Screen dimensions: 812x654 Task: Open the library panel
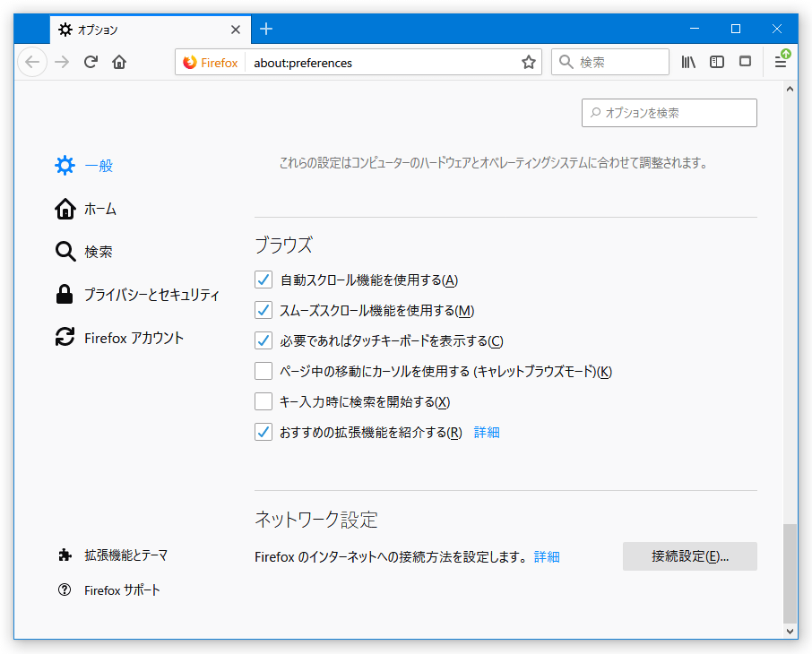[688, 62]
